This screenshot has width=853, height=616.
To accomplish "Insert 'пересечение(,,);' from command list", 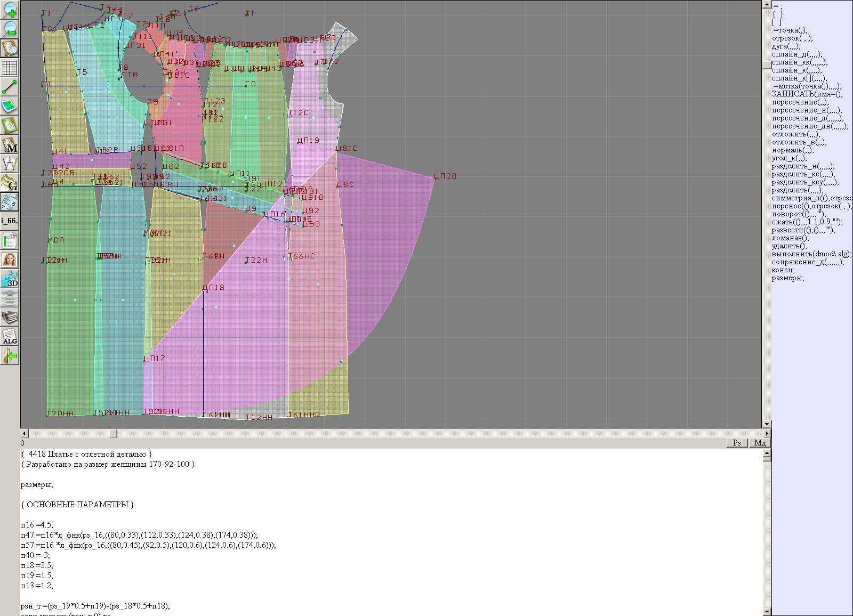I will pos(800,102).
